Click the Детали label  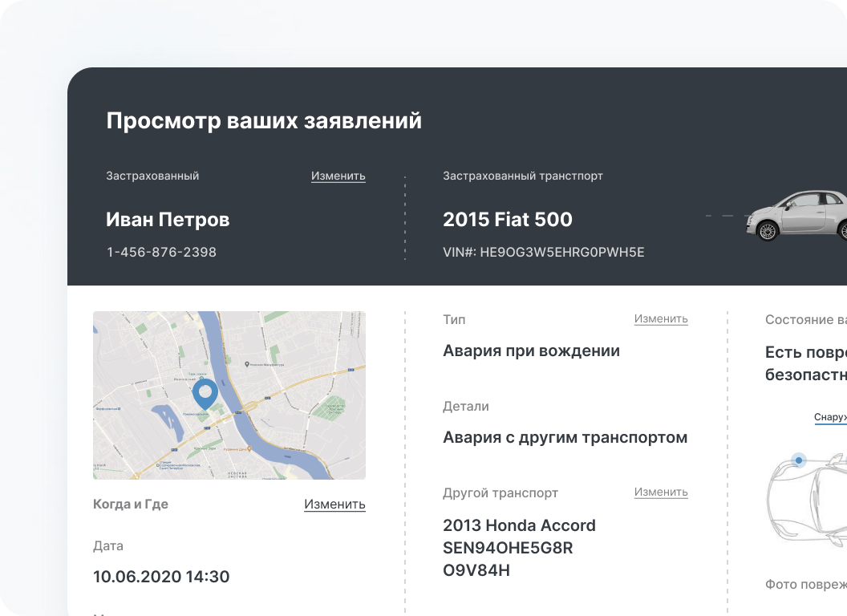[466, 407]
